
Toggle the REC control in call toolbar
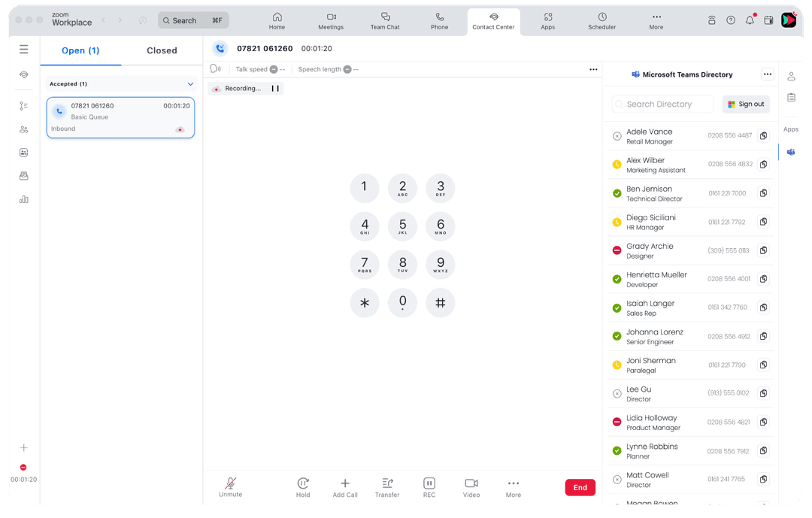click(x=429, y=486)
